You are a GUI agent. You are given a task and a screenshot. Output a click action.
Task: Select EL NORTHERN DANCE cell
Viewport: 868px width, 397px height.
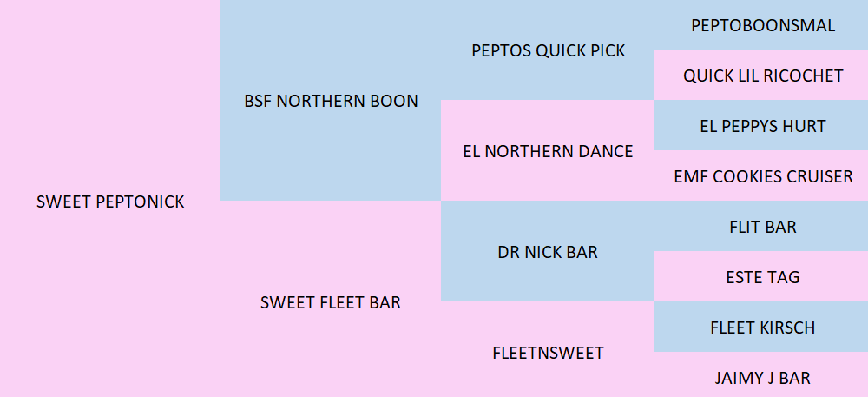point(548,150)
